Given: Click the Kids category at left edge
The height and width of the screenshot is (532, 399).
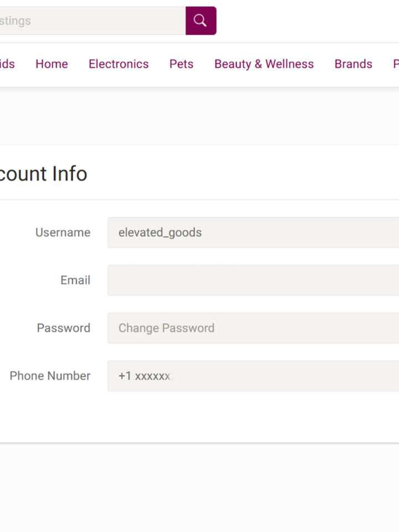Looking at the screenshot, I should point(7,64).
